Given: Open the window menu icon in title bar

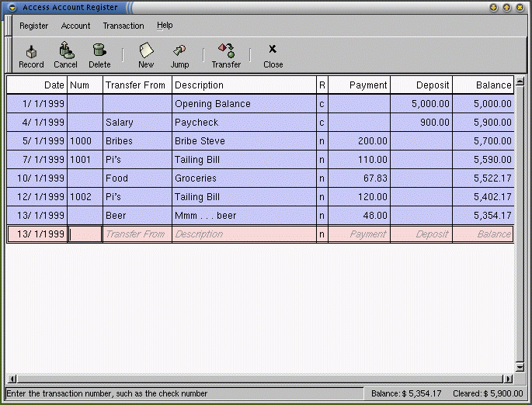Looking at the screenshot, I should (x=12, y=7).
